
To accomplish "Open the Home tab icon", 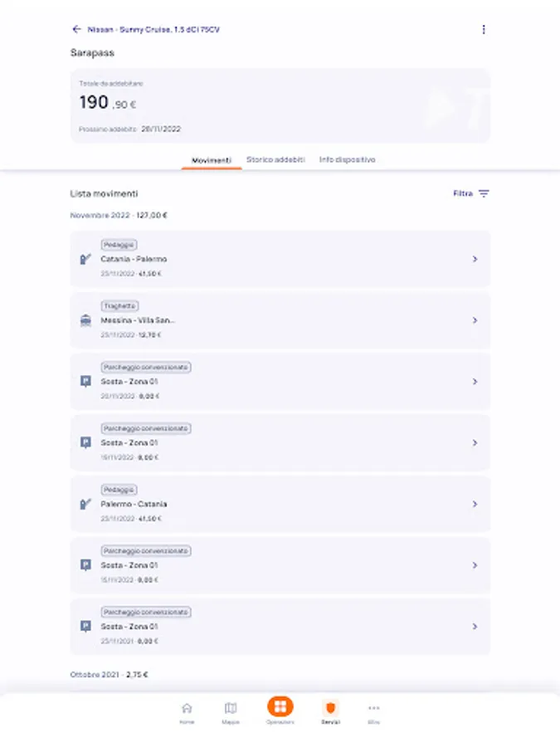I will point(187,709).
